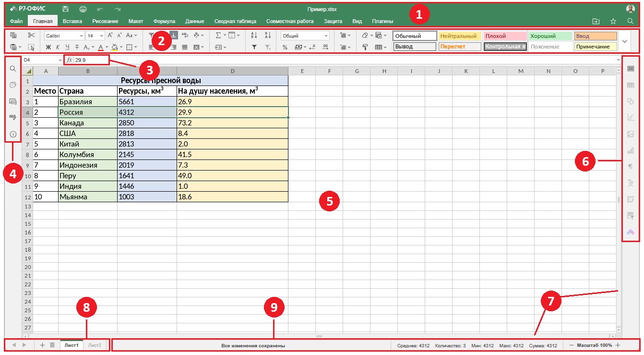Apply the Хороший cell style
Image resolution: width=644 pixels, height=355 pixels.
click(550, 36)
